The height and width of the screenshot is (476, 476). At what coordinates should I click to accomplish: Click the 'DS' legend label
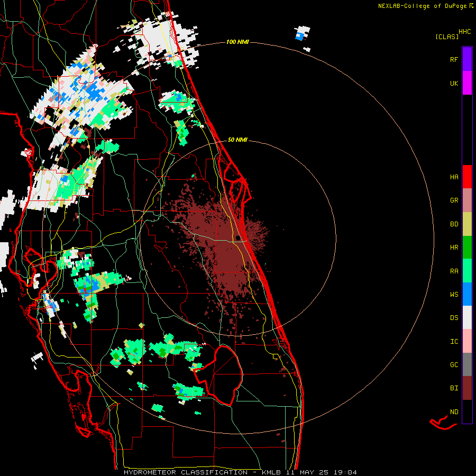(454, 317)
